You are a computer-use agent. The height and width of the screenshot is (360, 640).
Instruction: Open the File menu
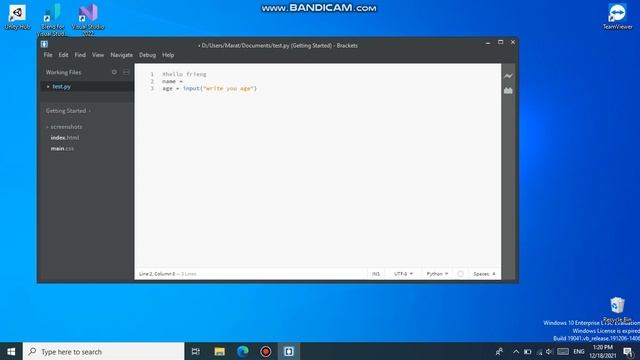pyautogui.click(x=48, y=55)
